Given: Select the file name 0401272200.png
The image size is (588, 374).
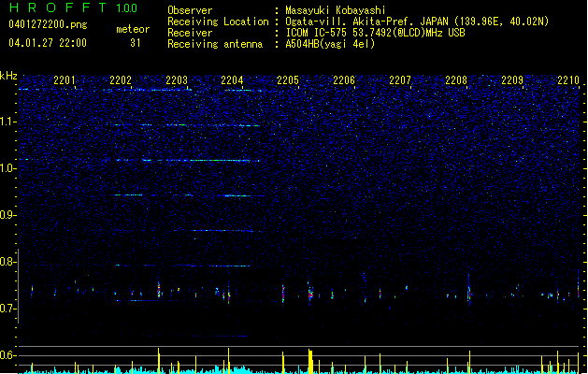Looking at the screenshot, I should pos(48,25).
